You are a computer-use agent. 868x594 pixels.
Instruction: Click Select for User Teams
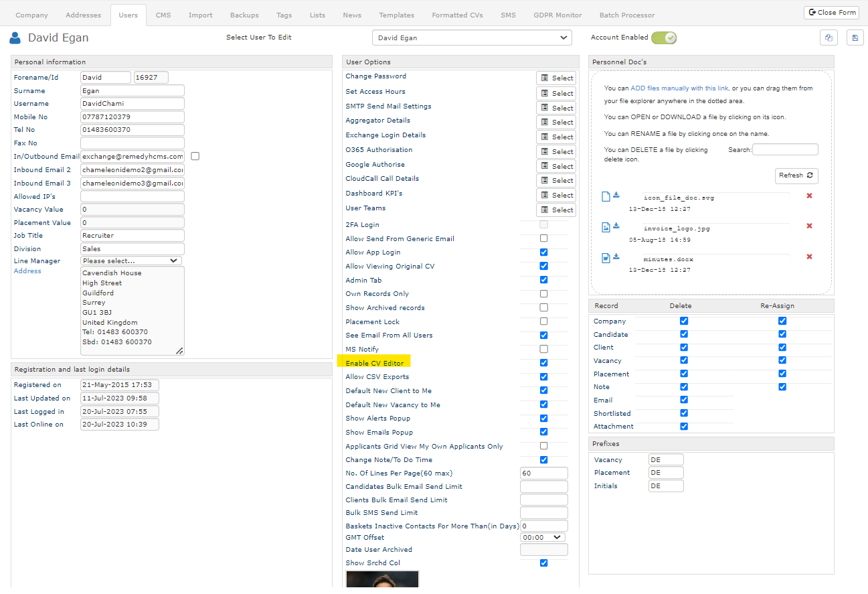[556, 210]
